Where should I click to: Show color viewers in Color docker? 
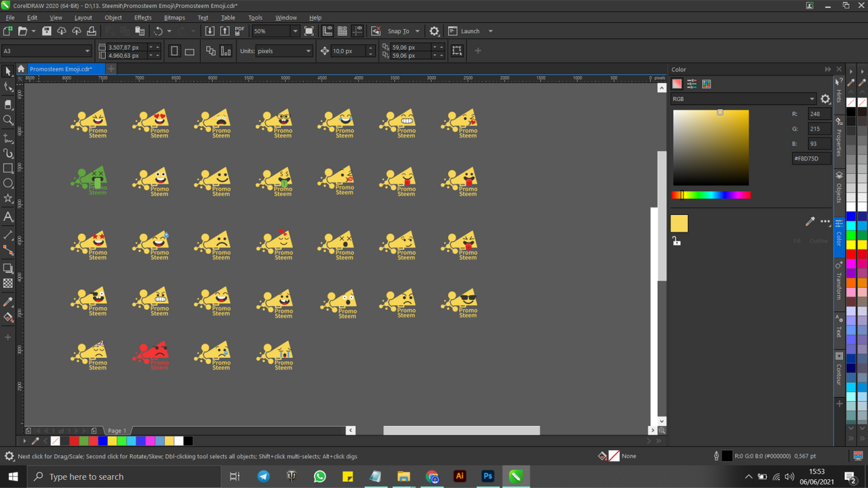coord(677,84)
